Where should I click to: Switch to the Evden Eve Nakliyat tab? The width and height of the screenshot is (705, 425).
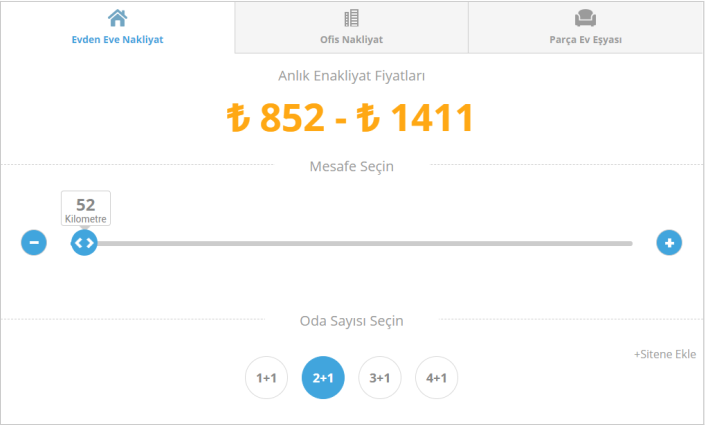pos(117,27)
